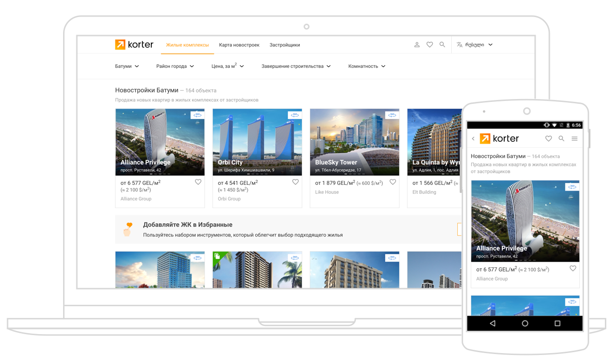The height and width of the screenshot is (364, 612).
Task: Toggle favorite heart on BlueSky Tower card
Action: pyautogui.click(x=392, y=182)
